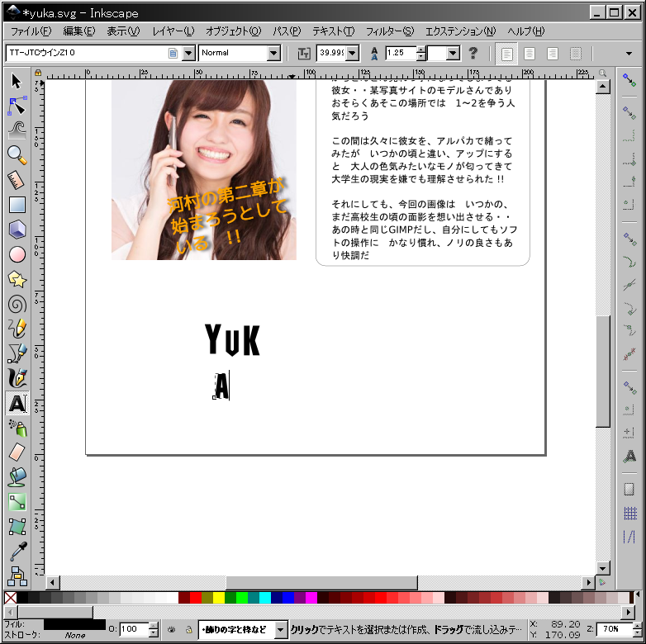This screenshot has height=644, width=646.
Task: Toggle snap to grids
Action: click(x=630, y=513)
